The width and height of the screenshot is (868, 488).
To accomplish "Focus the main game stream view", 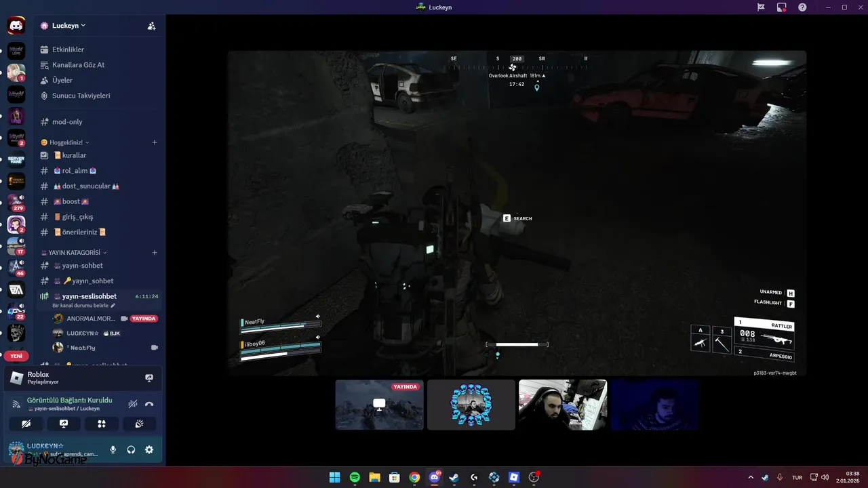I will coord(517,213).
